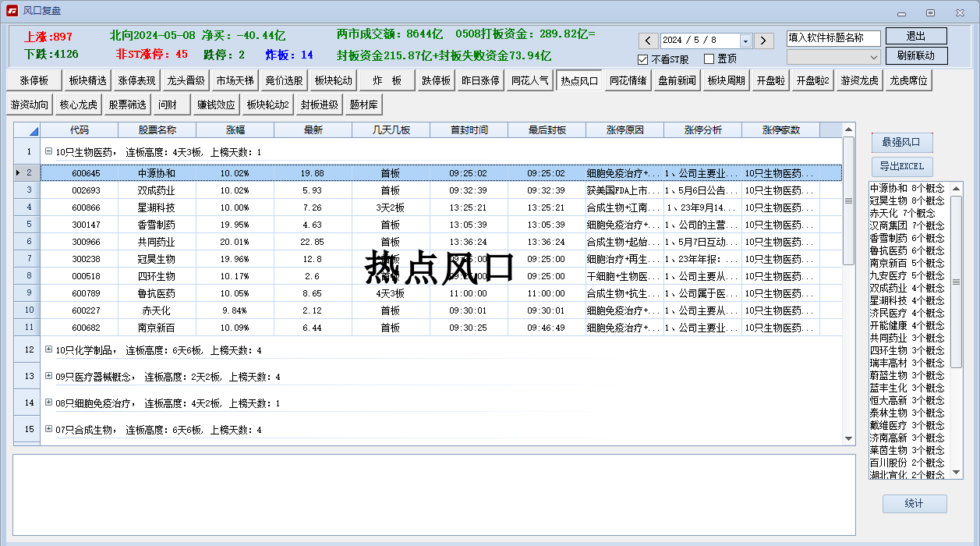This screenshot has width=980, height=546.
Task: Open the 涨停板 tab
Action: [x=34, y=81]
